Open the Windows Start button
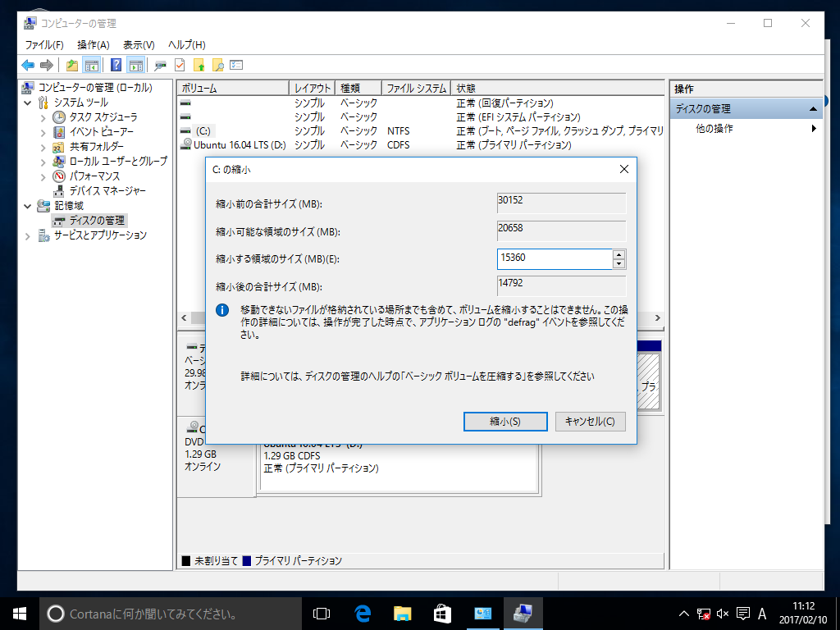The width and height of the screenshot is (840, 630). [20, 614]
